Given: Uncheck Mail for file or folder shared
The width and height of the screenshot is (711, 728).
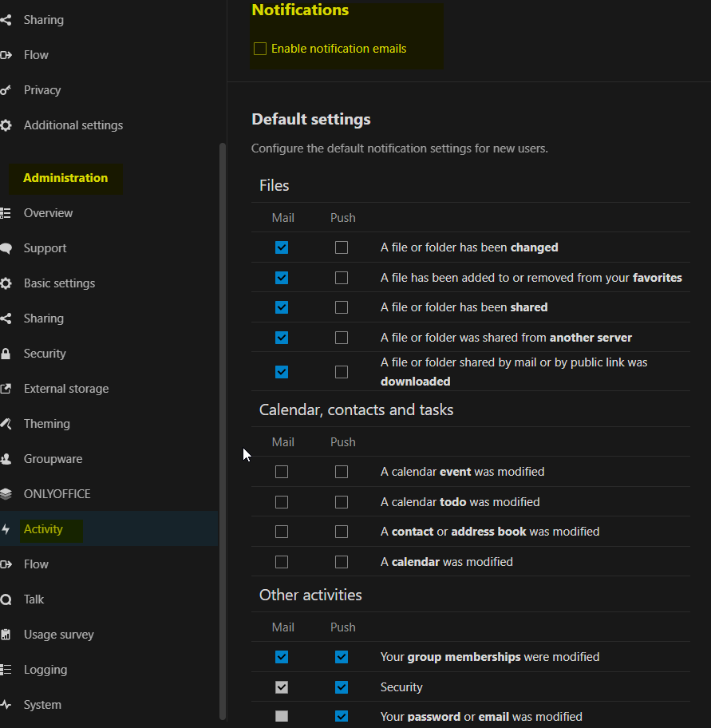Looking at the screenshot, I should click(282, 307).
